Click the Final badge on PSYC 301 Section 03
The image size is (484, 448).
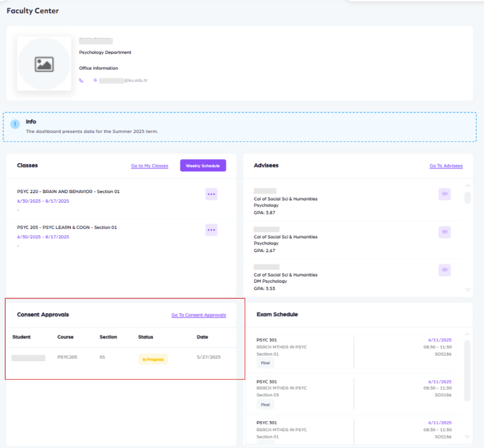(x=265, y=405)
